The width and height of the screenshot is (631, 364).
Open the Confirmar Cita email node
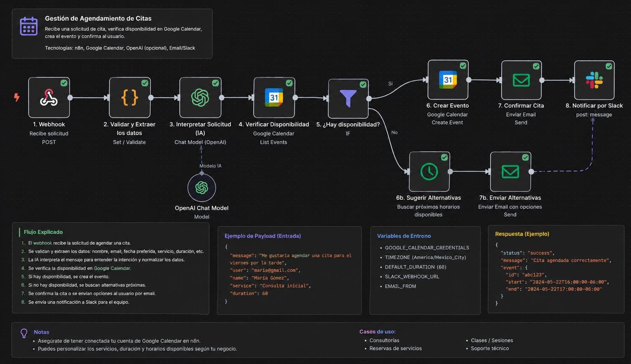tap(521, 80)
